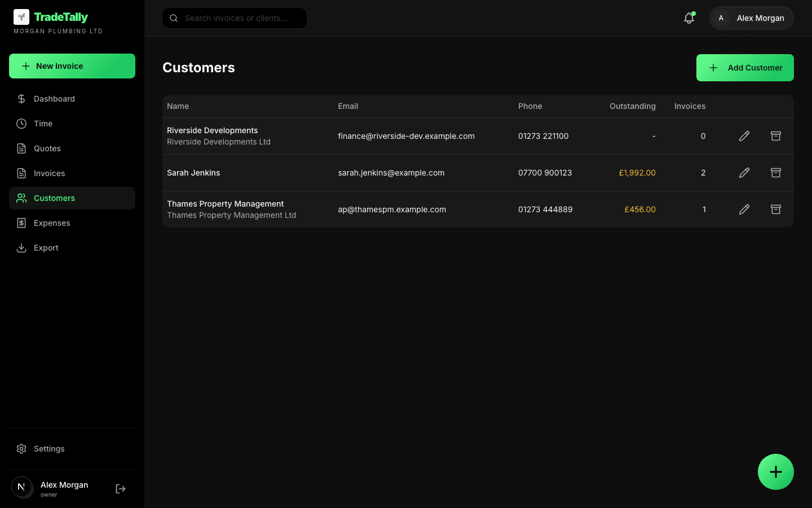This screenshot has height=508, width=812.
Task: Edit Thames Property Management via pencil icon
Action: [x=744, y=209]
